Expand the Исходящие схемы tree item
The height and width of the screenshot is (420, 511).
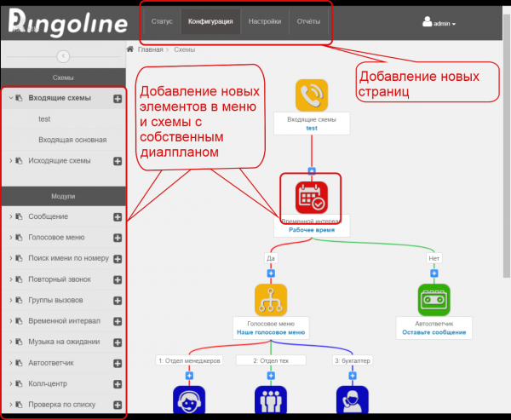click(x=10, y=160)
